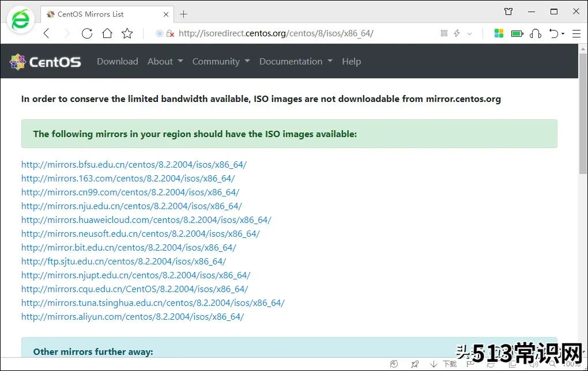This screenshot has height=371, width=588.
Task: Open the mirrors.huaweicloud.com mirror link
Action: (146, 220)
